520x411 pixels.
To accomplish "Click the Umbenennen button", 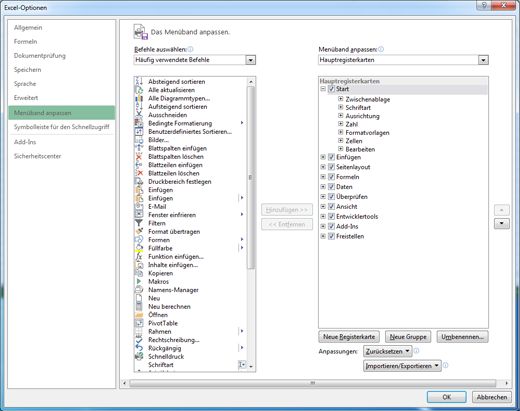I will click(462, 337).
